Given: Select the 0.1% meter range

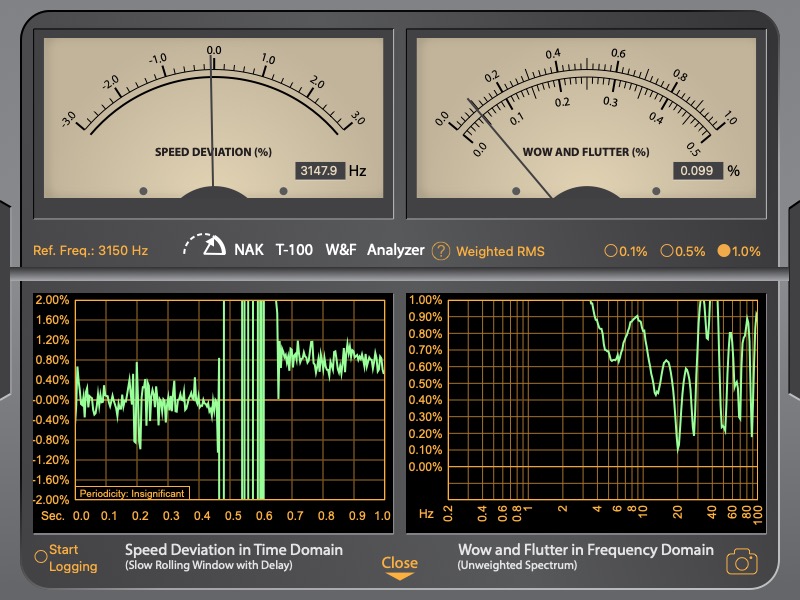Looking at the screenshot, I should tap(626, 251).
